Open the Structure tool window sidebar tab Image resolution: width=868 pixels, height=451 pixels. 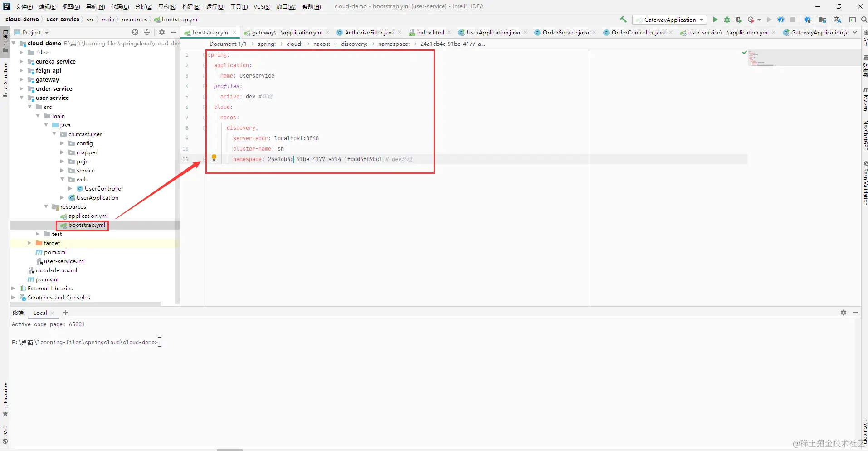(x=5, y=79)
